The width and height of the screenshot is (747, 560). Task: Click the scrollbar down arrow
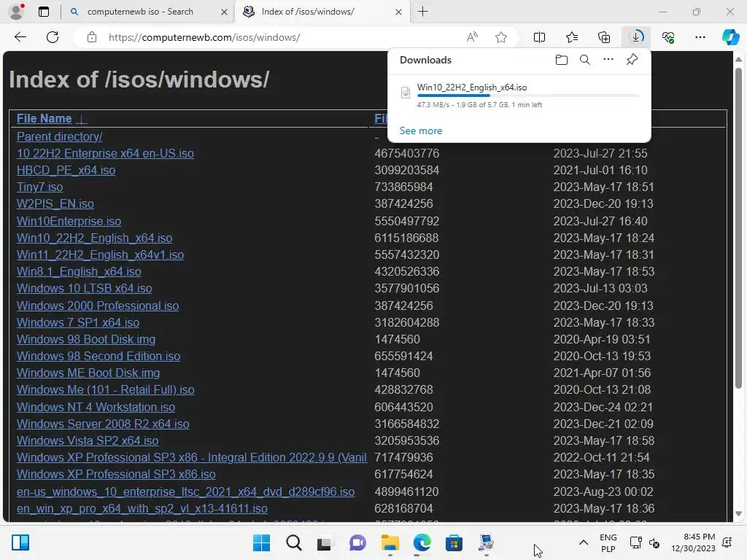pos(738,513)
